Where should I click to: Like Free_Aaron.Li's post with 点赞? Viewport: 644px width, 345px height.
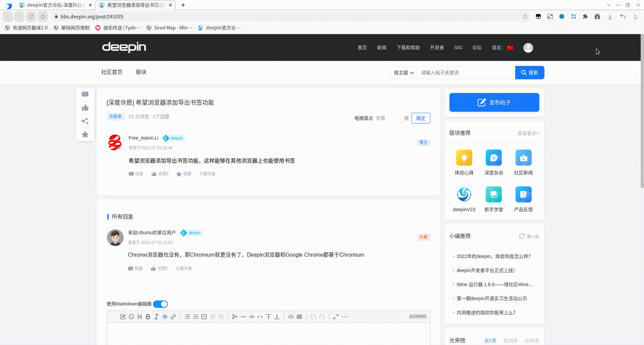pos(160,174)
